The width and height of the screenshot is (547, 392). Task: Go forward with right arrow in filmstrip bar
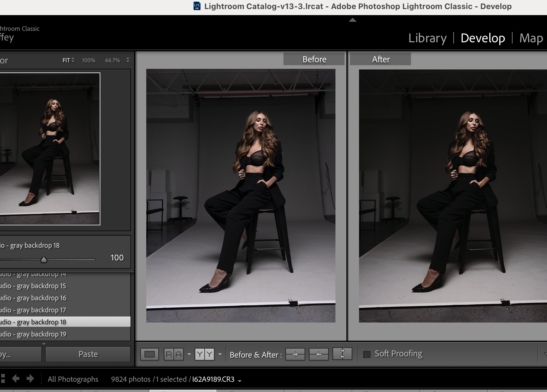pyautogui.click(x=30, y=378)
